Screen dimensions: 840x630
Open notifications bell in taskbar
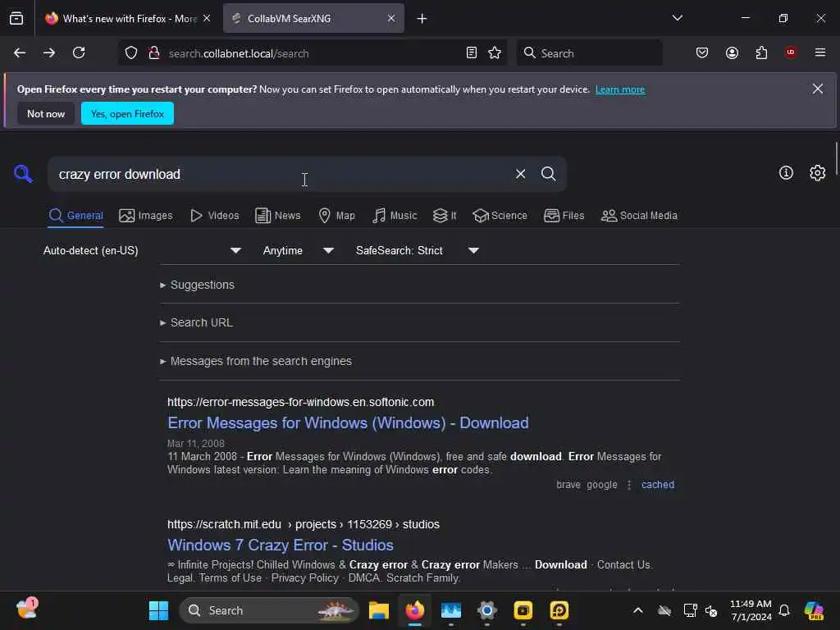tap(784, 610)
